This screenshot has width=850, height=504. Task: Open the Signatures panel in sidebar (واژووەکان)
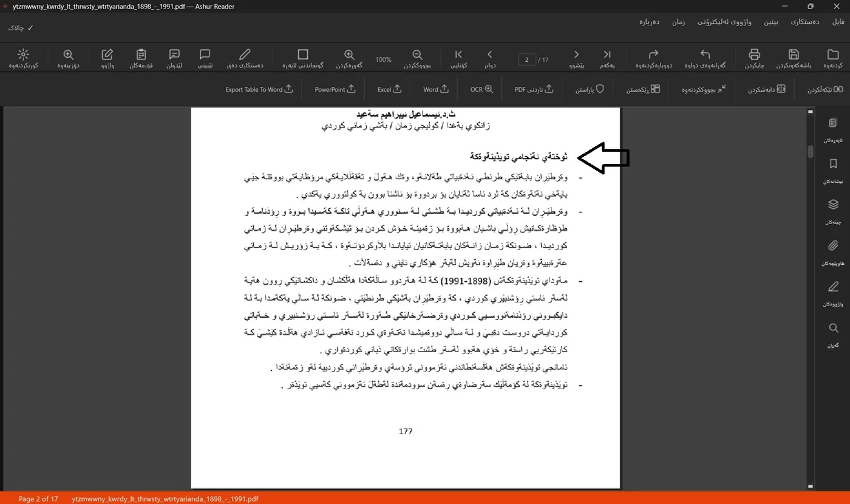click(833, 294)
